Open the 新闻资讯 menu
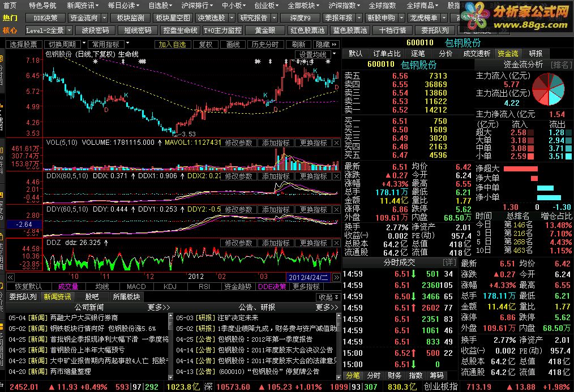The width and height of the screenshot is (574, 392). pos(83,6)
